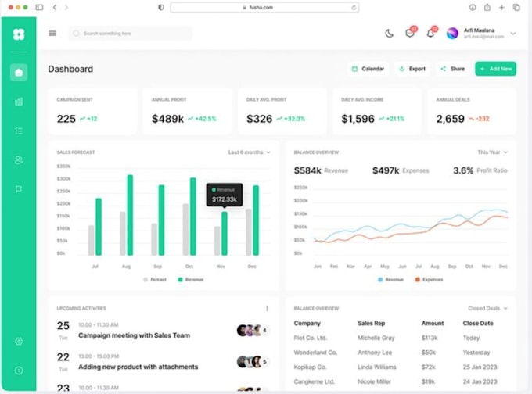
Task: Open a new browser tab plus
Action: (501, 7)
